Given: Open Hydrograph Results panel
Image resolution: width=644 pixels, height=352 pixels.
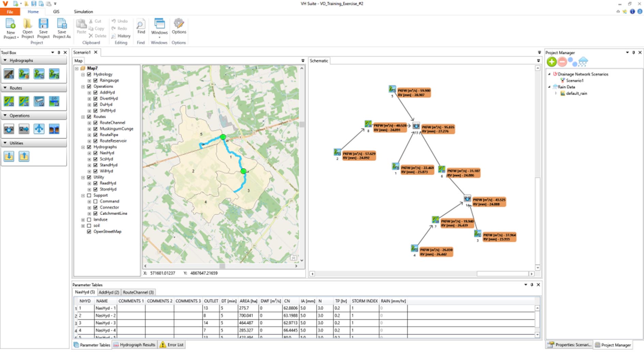Looking at the screenshot, I should tap(135, 345).
